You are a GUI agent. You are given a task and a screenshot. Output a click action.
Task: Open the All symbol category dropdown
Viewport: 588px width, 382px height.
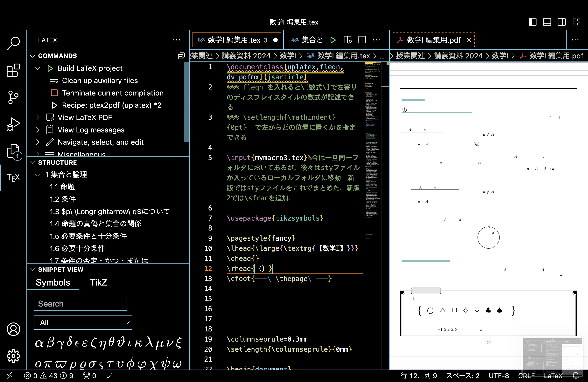(x=83, y=322)
